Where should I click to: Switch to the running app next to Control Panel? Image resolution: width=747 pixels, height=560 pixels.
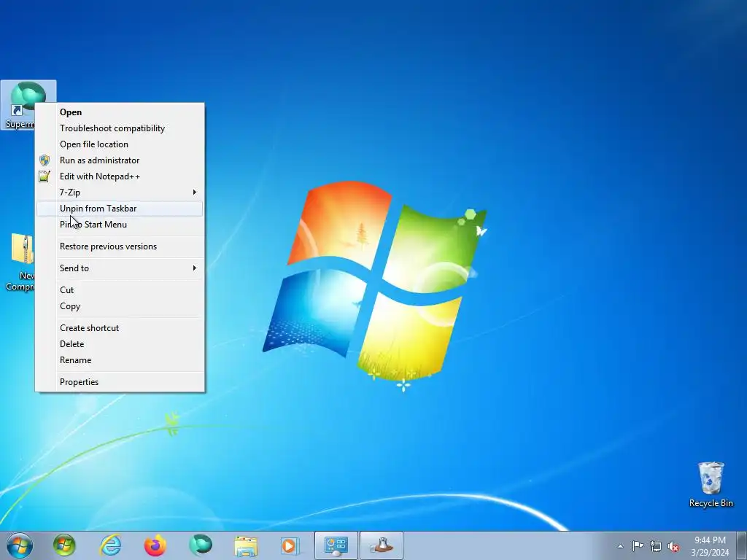coord(382,545)
